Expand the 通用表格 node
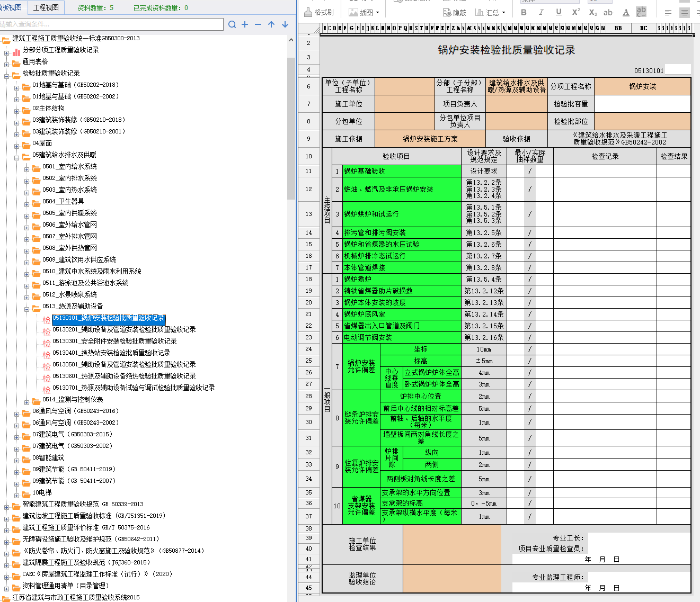700x602 pixels. coord(6,64)
